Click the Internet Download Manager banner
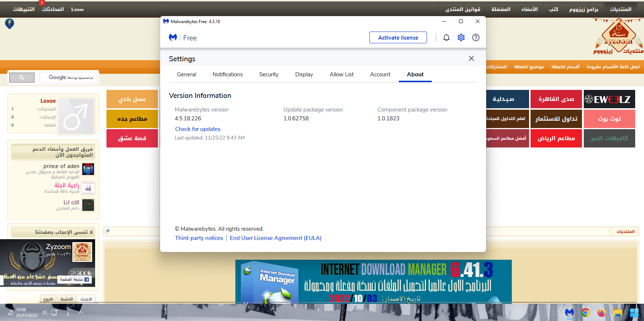Viewport: 644px width, 321px height. click(373, 282)
